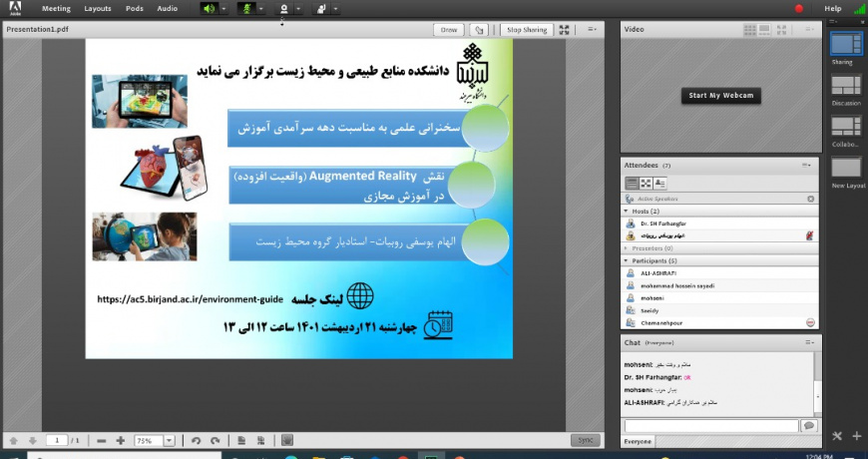The height and width of the screenshot is (459, 868).
Task: Click the fit page icon
Action: click(x=241, y=441)
